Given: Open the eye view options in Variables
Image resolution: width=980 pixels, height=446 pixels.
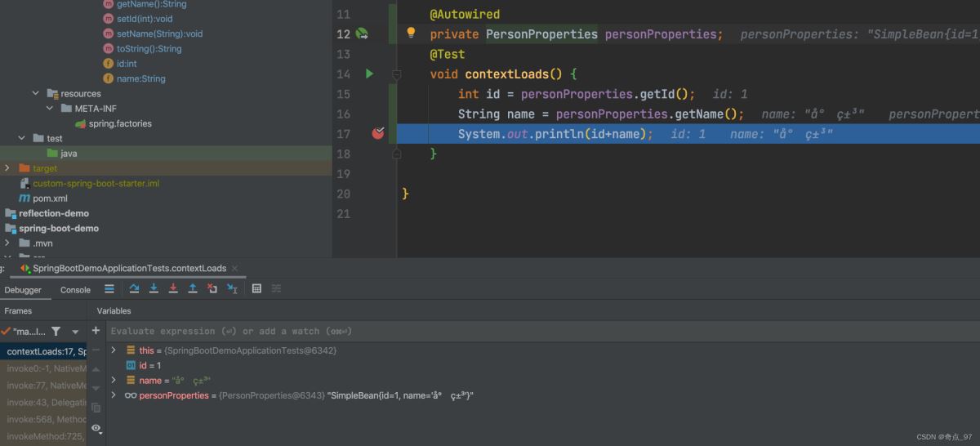Looking at the screenshot, I should click(x=96, y=428).
